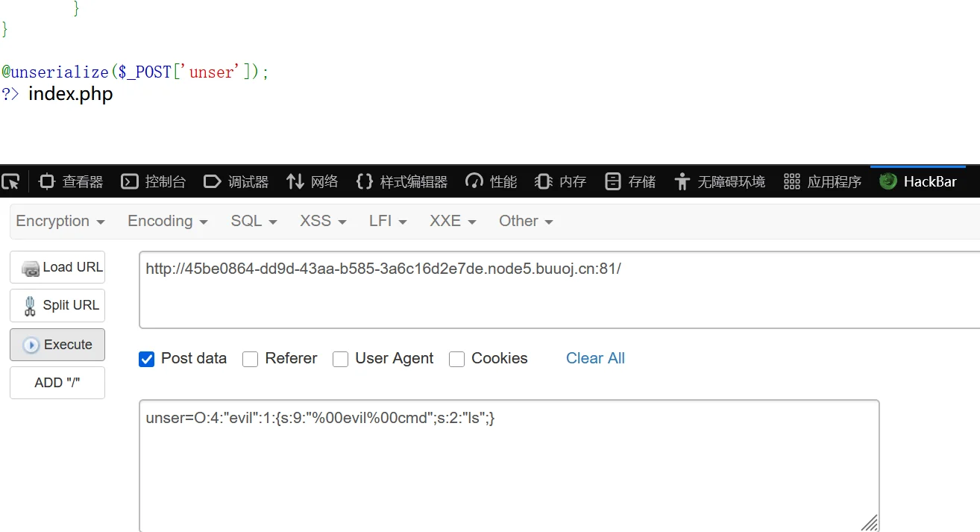The image size is (980, 532).
Task: Select the HackBar tab
Action: tap(918, 181)
